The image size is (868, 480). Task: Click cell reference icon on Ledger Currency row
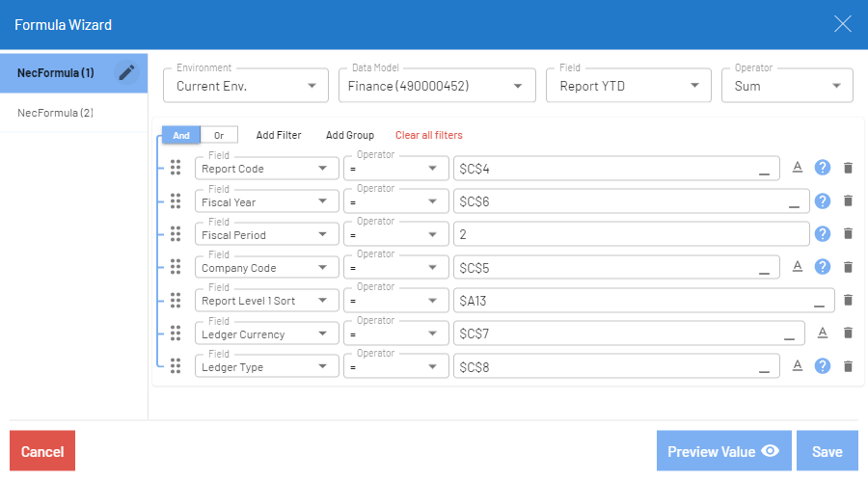823,333
